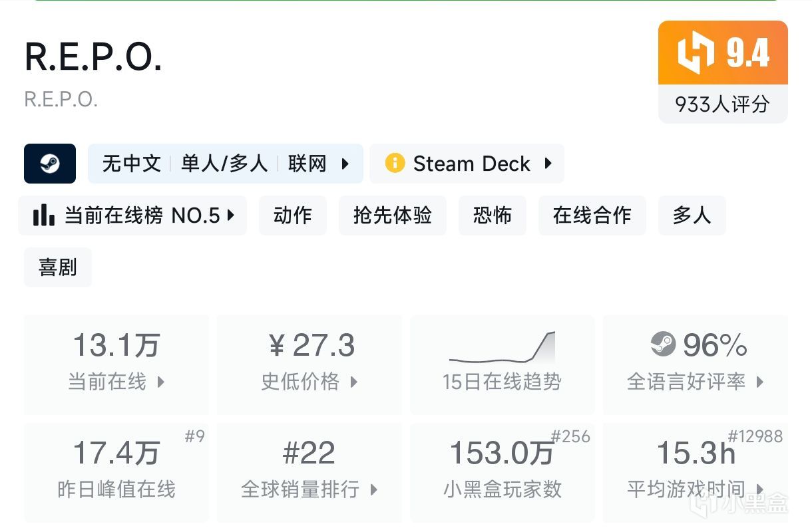Click the bar chart ranking icon
The image size is (812, 532).
point(44,215)
